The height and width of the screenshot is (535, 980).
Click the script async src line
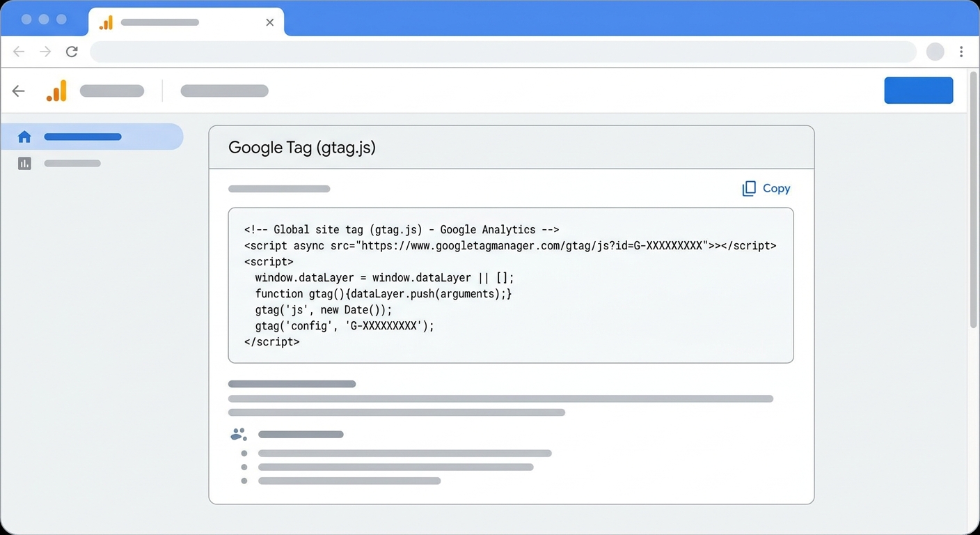(x=510, y=245)
